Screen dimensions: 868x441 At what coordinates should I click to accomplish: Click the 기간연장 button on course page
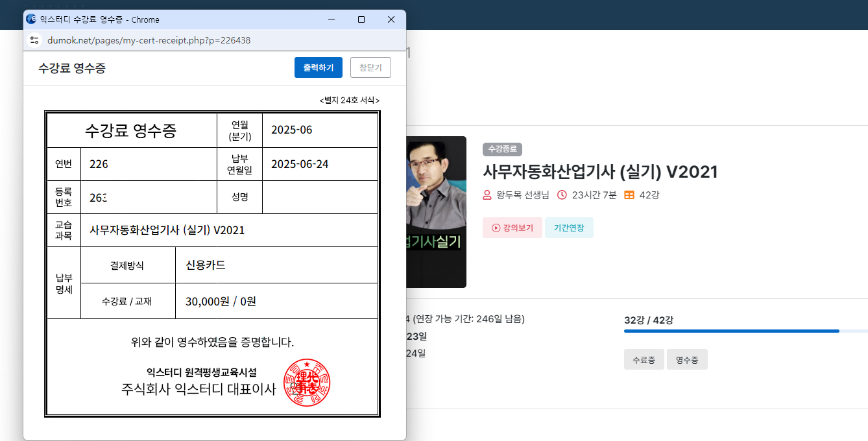coord(569,228)
